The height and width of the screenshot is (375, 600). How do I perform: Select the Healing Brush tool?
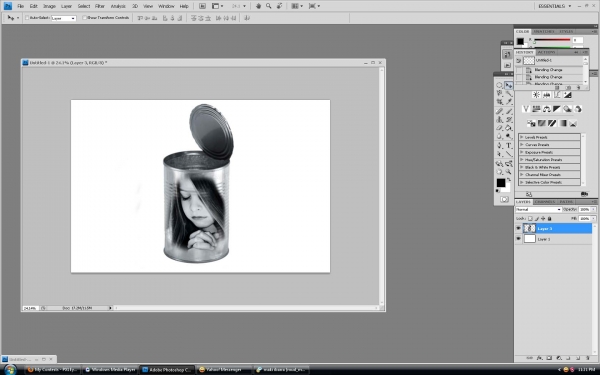500,111
